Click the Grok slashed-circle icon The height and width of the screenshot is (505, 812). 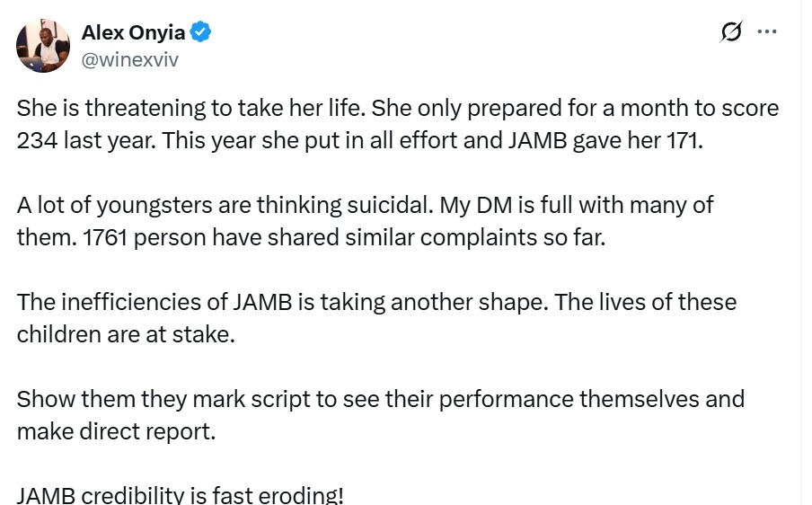point(731,31)
